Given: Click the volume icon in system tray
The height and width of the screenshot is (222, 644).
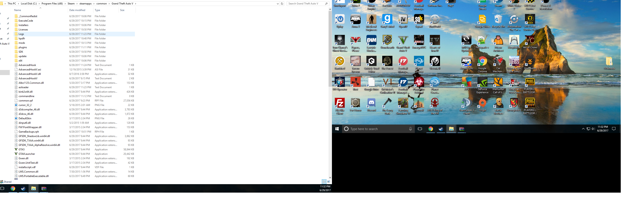Looking at the screenshot, I should (x=593, y=129).
